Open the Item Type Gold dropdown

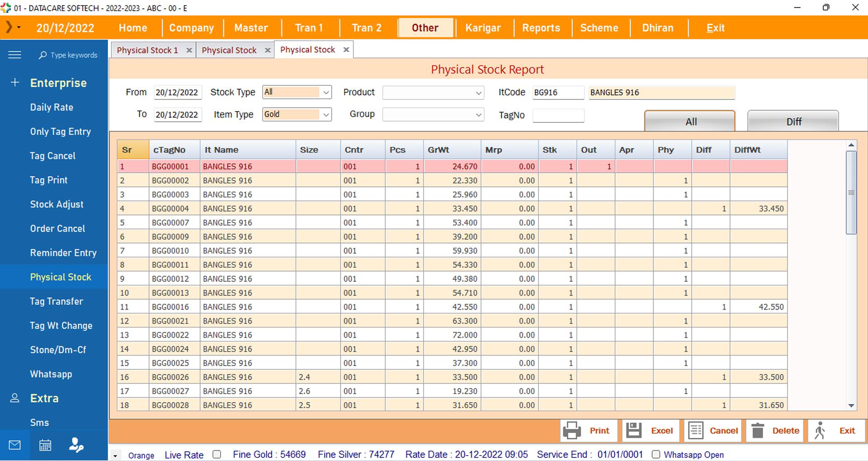point(326,115)
